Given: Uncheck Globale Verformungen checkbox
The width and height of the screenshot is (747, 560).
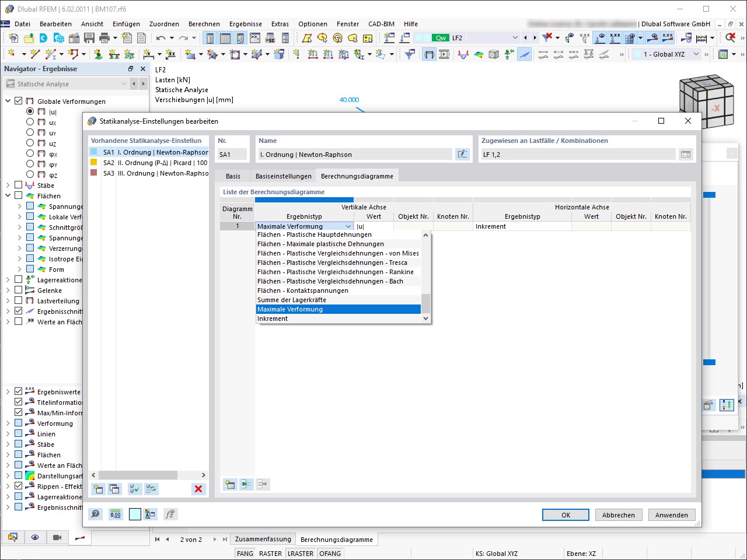Looking at the screenshot, I should click(x=19, y=101).
